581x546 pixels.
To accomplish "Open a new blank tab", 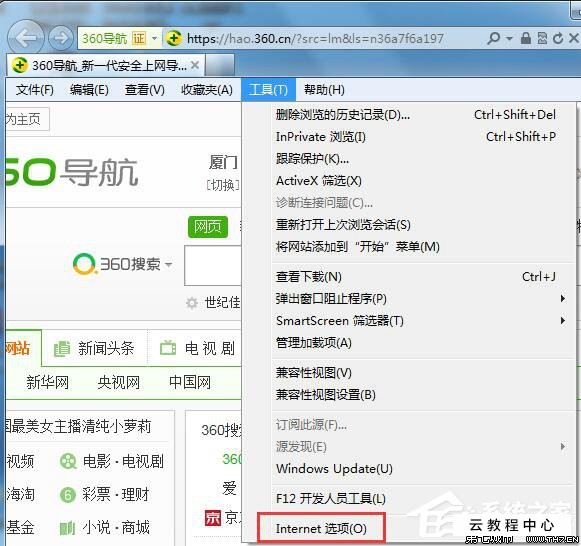I will [x=220, y=65].
